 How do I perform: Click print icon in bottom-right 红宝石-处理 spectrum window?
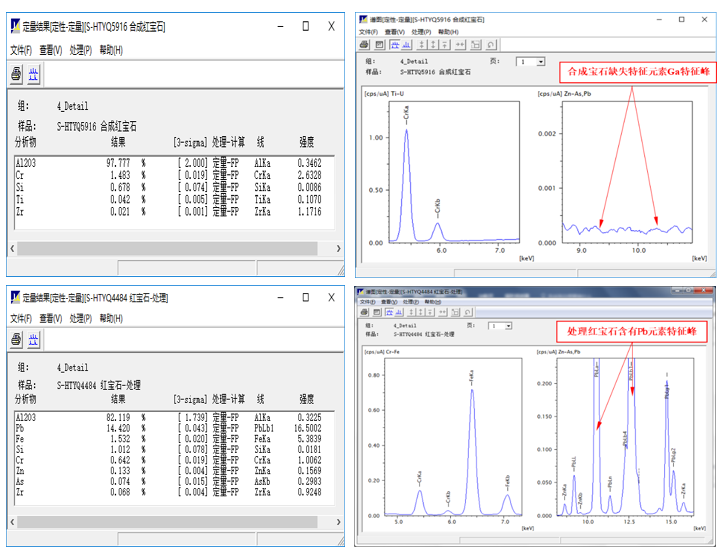(x=366, y=312)
